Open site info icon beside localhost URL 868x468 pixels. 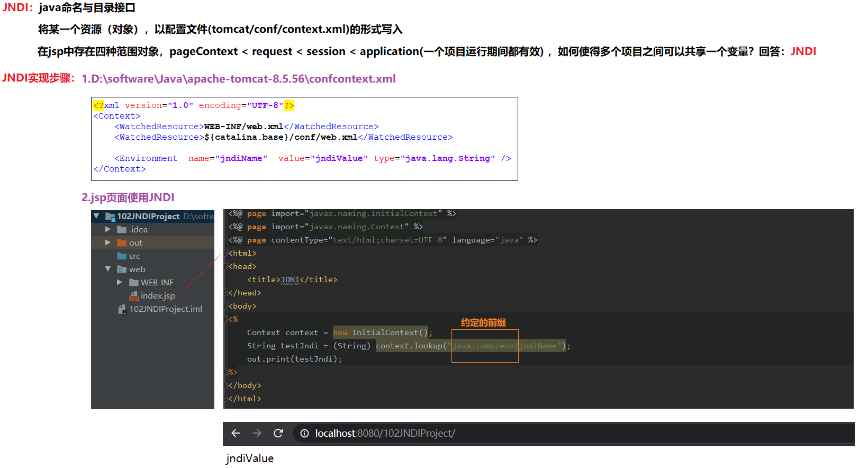click(304, 434)
